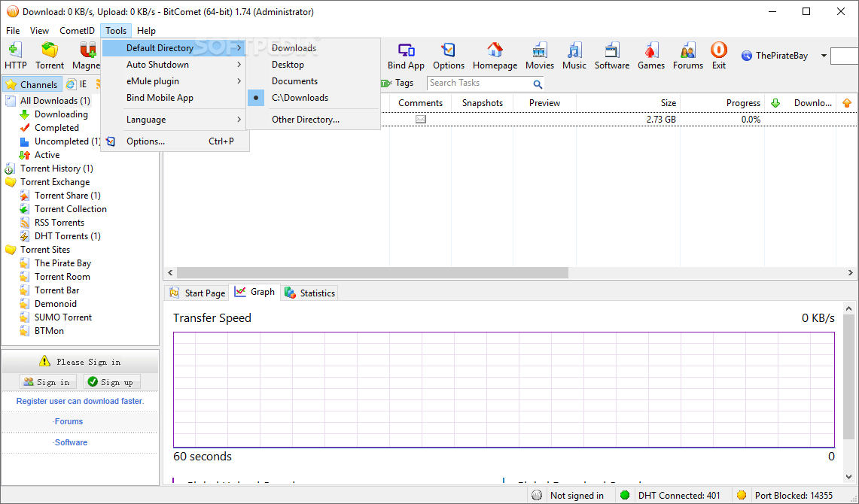Screen dimensions: 859x504
Task: Switch to the Start Page tab
Action: pyautogui.click(x=197, y=293)
